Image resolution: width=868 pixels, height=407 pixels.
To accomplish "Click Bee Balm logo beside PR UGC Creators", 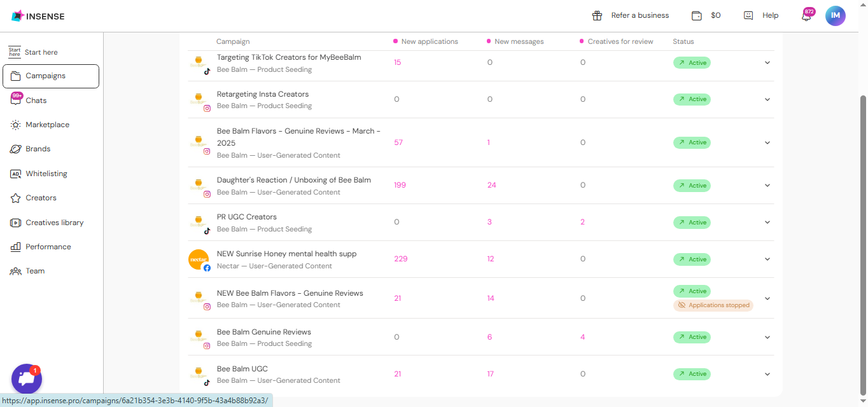I will 199,223.
